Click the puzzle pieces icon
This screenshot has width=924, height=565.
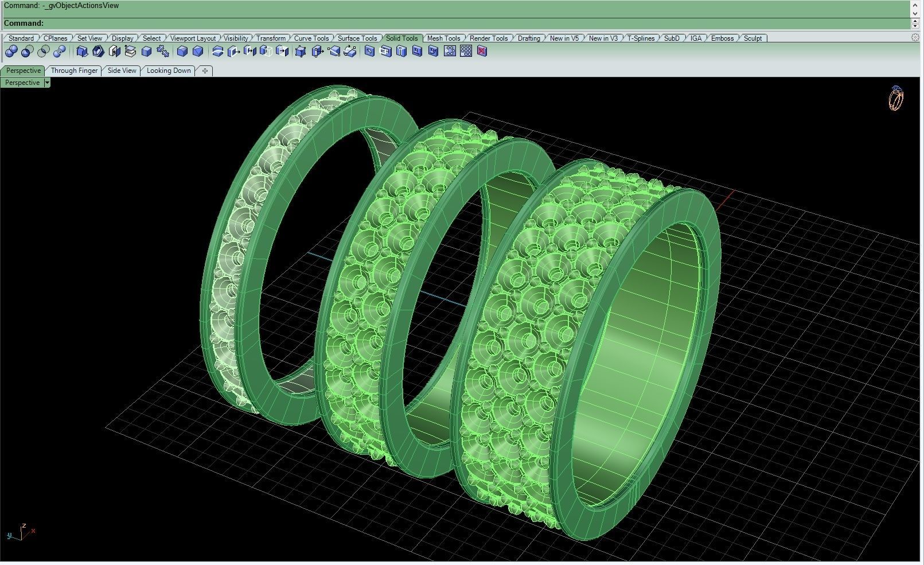pos(162,52)
